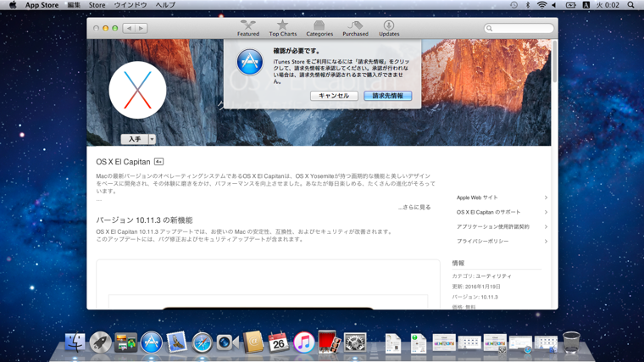This screenshot has width=644, height=362.
Task: Open the ウインドウ menu
Action: pos(130,5)
